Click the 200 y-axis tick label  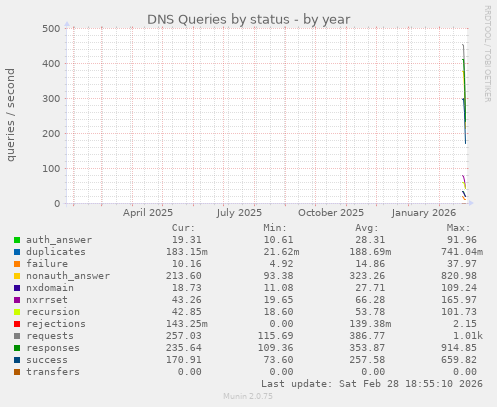coord(51,134)
